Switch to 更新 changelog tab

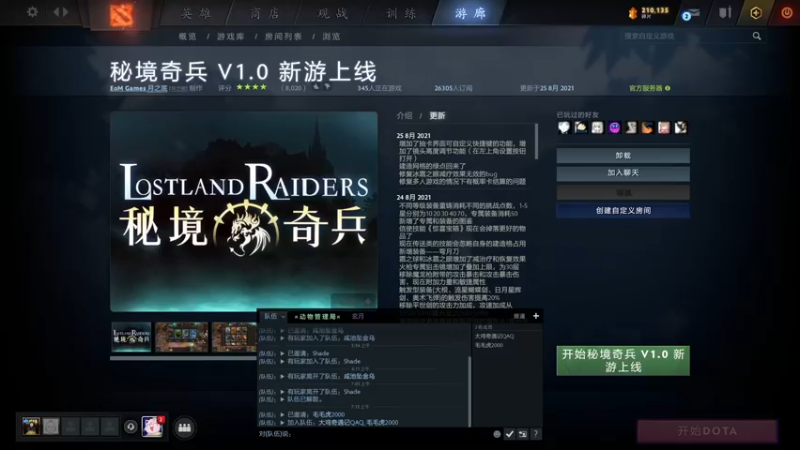pos(437,116)
